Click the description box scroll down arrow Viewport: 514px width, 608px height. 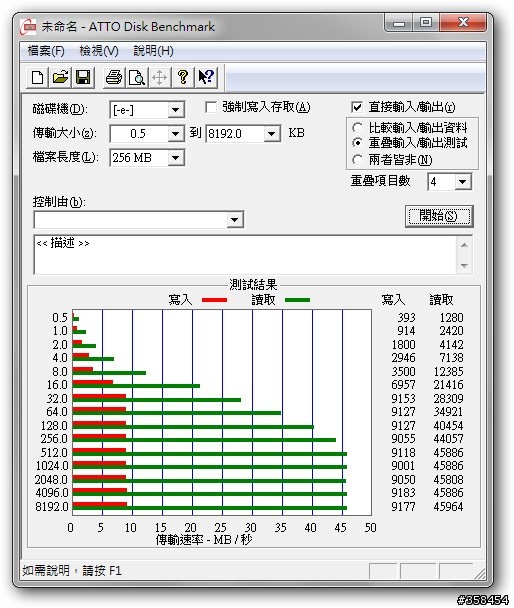point(464,266)
